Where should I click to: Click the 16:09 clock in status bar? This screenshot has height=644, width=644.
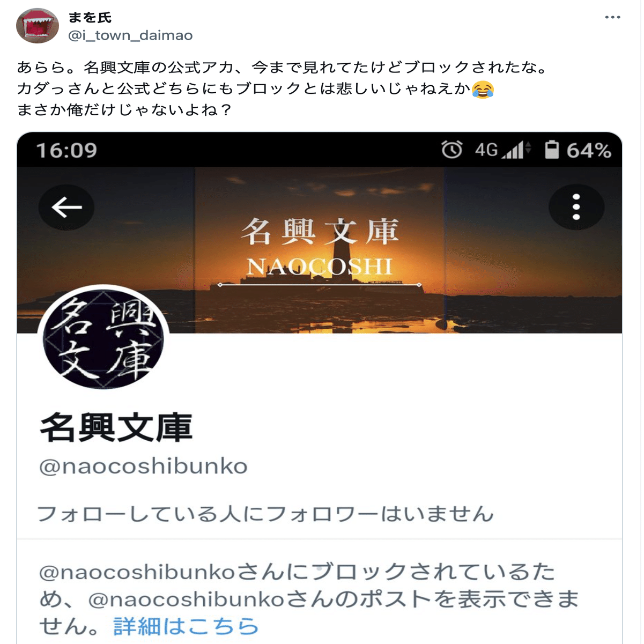[x=66, y=150]
